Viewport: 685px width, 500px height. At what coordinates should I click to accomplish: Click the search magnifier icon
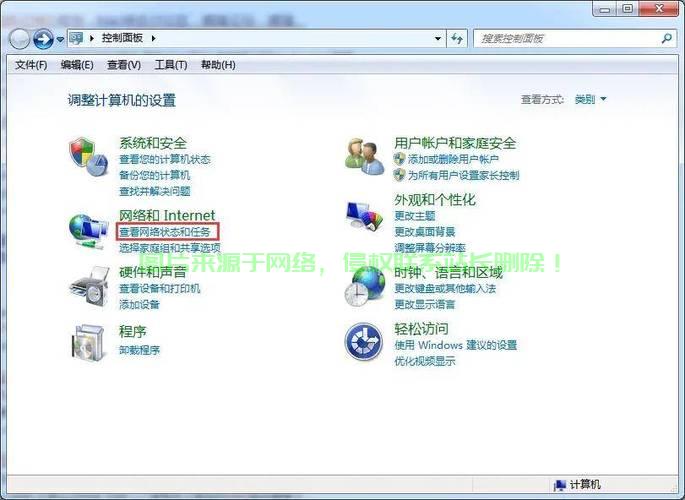click(x=667, y=39)
